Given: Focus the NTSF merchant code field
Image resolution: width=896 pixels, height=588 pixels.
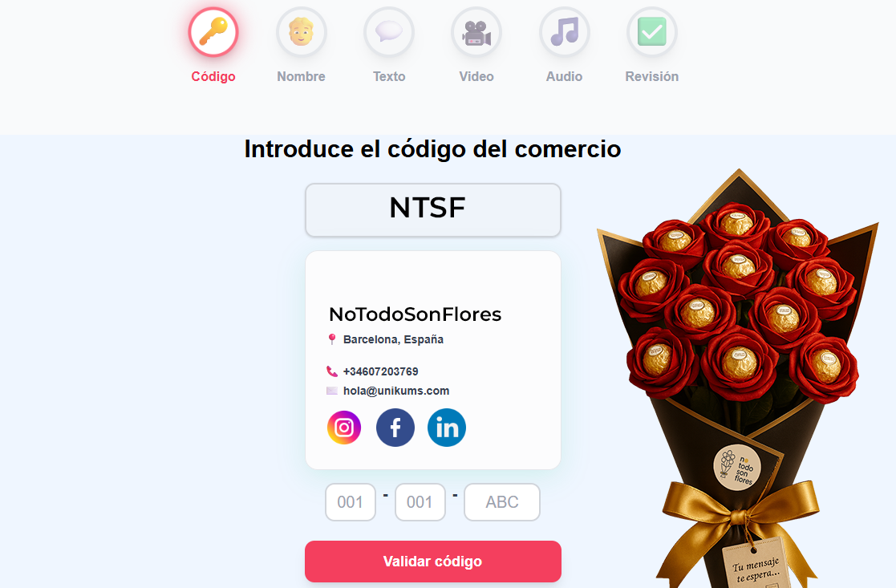Looking at the screenshot, I should coord(433,209).
